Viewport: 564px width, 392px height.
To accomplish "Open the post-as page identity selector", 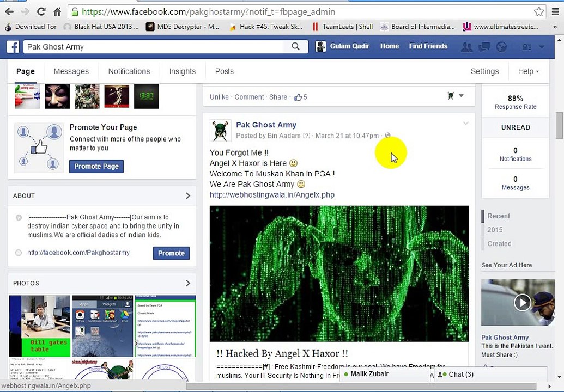I will pos(456,96).
